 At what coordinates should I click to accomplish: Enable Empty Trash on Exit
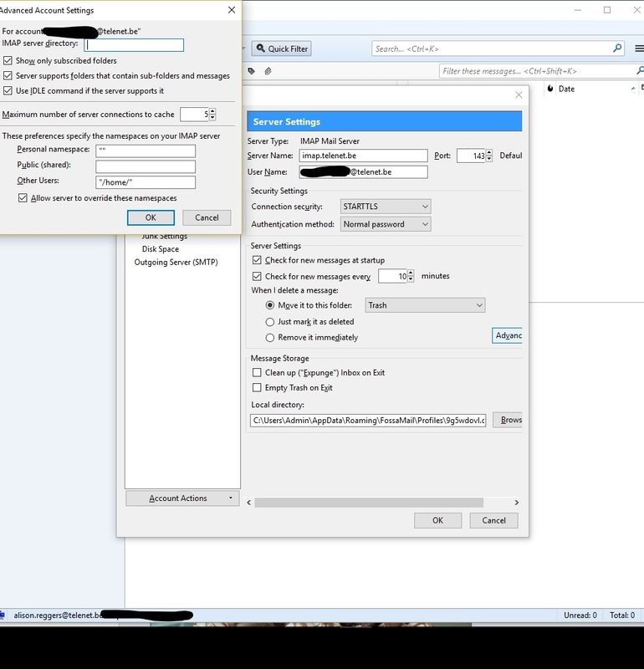pyautogui.click(x=258, y=388)
